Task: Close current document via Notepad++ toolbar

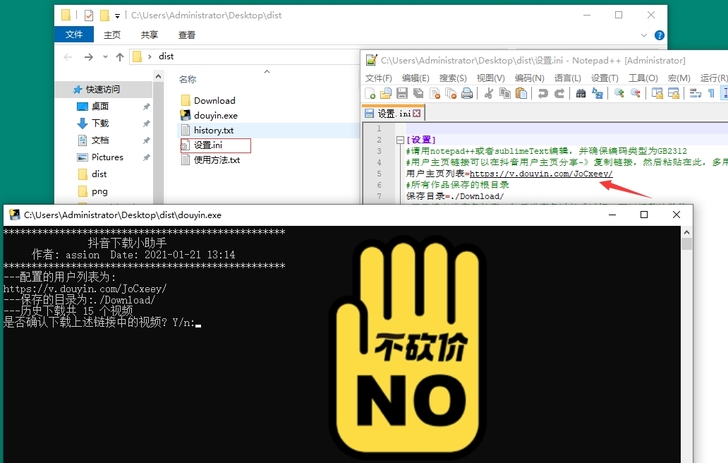Action: click(435, 93)
